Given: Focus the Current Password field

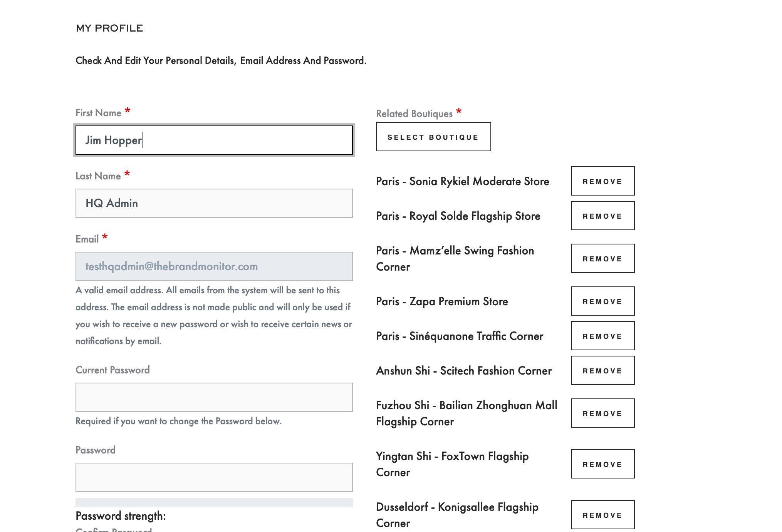Looking at the screenshot, I should 214,397.
